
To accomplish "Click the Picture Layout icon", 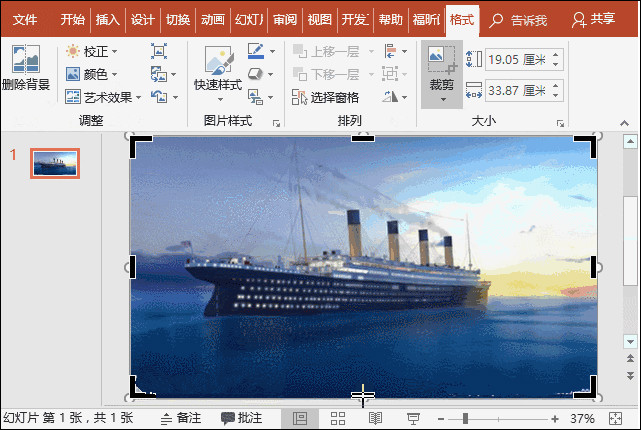I will pyautogui.click(x=256, y=97).
